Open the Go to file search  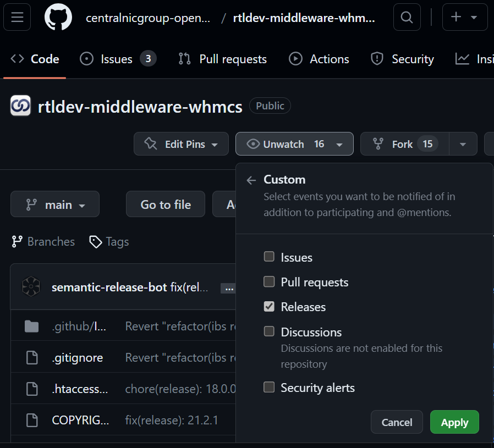pos(166,204)
